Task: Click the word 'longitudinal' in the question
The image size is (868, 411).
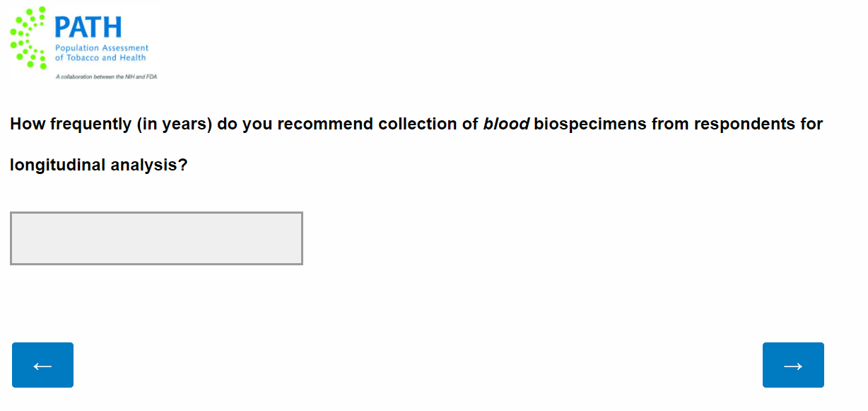Action: pyautogui.click(x=57, y=166)
